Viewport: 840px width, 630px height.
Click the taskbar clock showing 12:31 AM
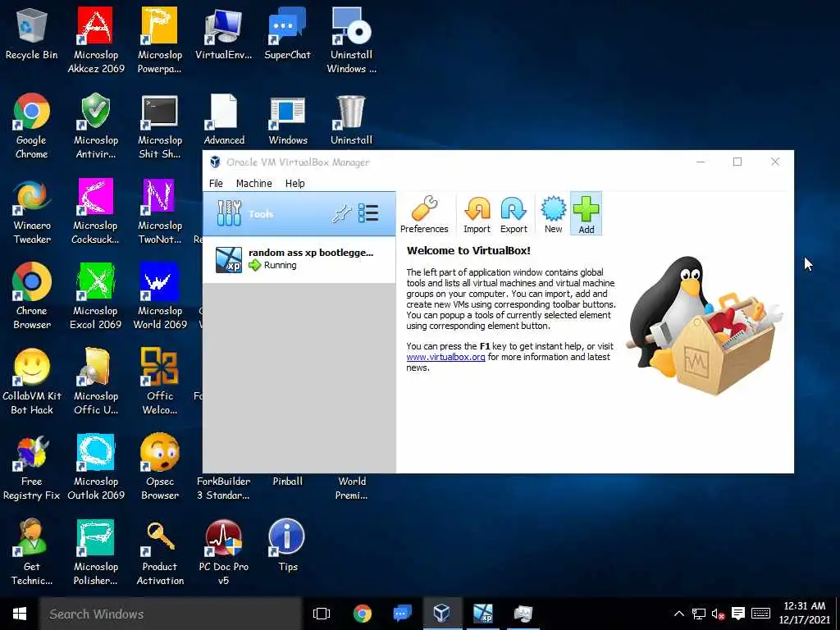click(x=804, y=614)
